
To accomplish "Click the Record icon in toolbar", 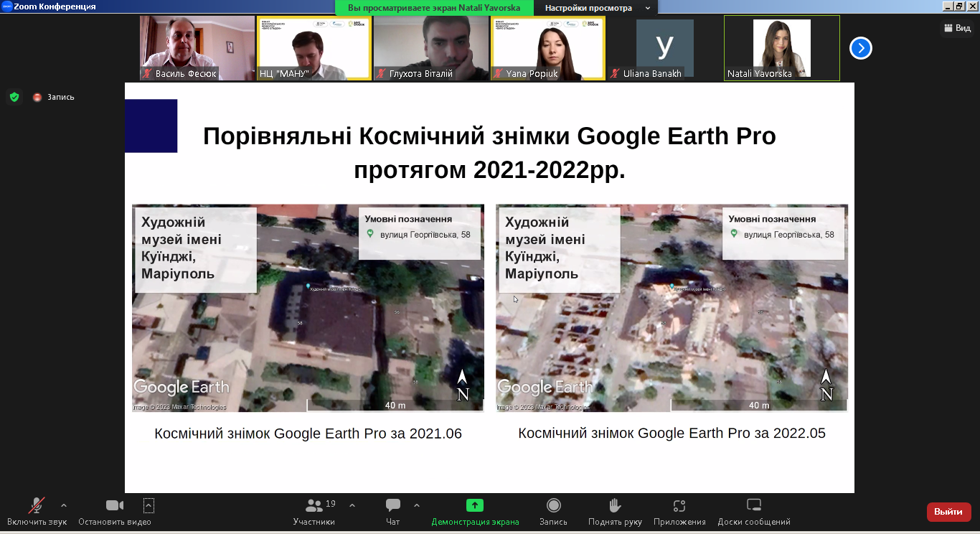I will coord(553,505).
